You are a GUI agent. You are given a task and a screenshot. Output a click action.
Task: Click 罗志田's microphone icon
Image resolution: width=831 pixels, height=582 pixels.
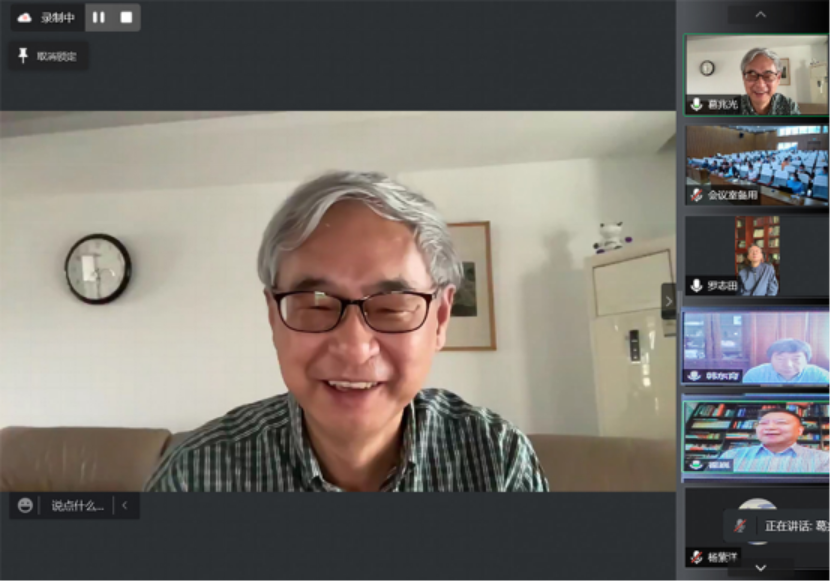click(696, 286)
